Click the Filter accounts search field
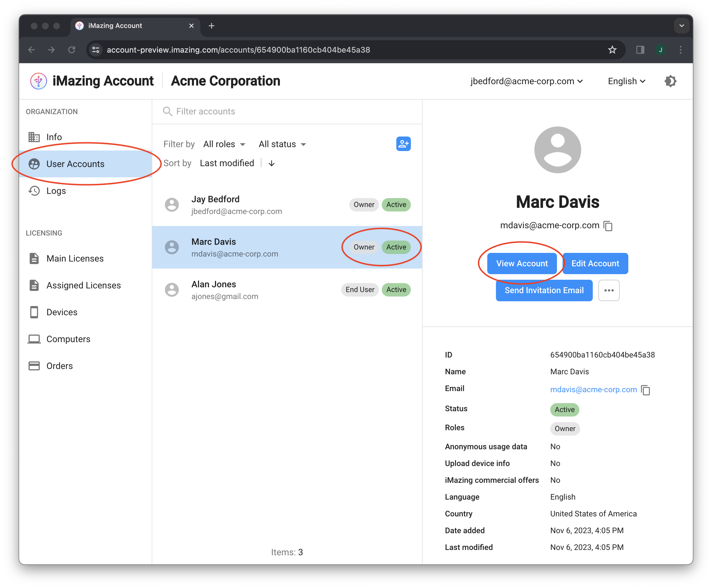The width and height of the screenshot is (712, 588). click(287, 111)
